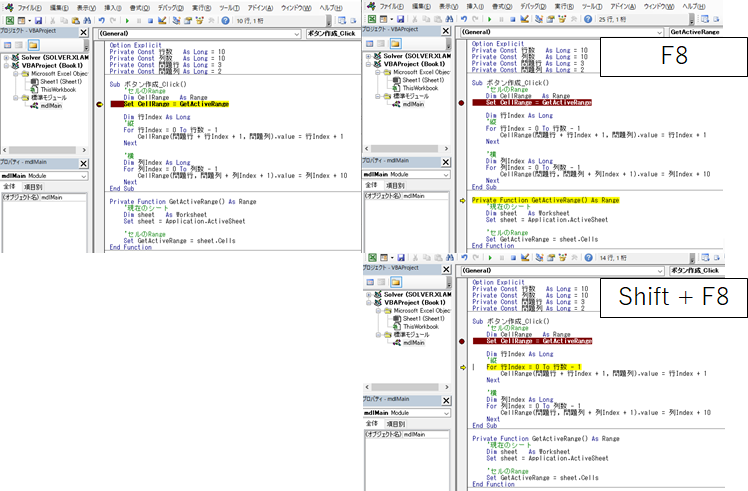Screen dimensions: 748x491
Task: Toggle Design Mode icon in top-left window
Action: point(162,21)
